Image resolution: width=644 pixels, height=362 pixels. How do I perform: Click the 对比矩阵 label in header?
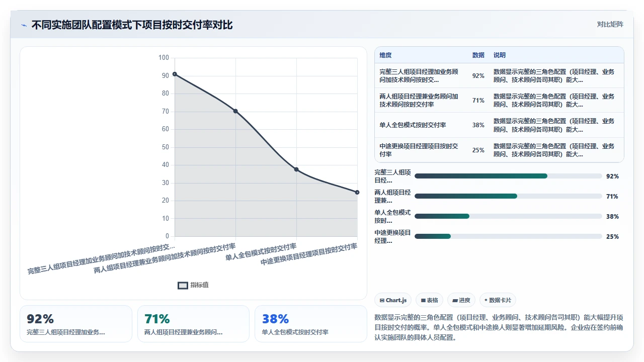coord(610,24)
